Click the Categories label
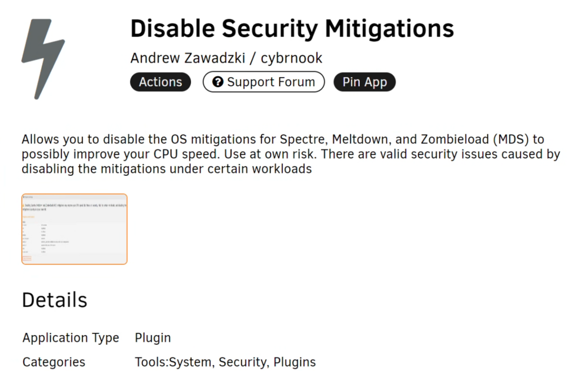 [x=54, y=362]
